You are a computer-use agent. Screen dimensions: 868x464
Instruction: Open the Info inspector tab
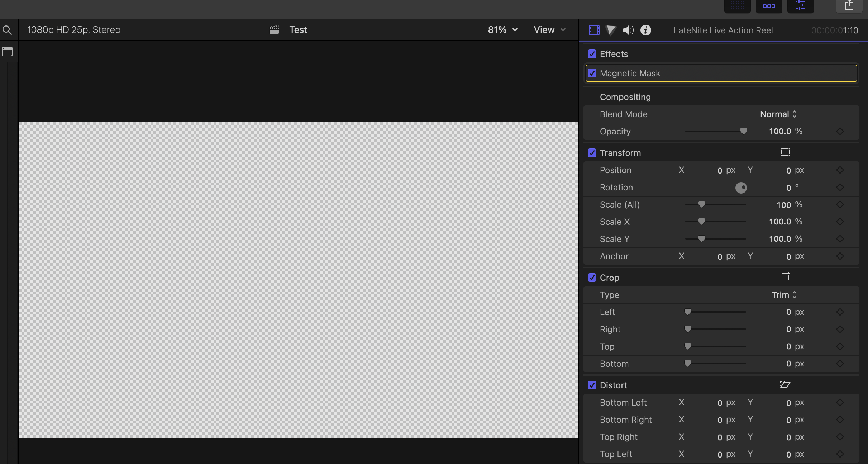click(646, 30)
